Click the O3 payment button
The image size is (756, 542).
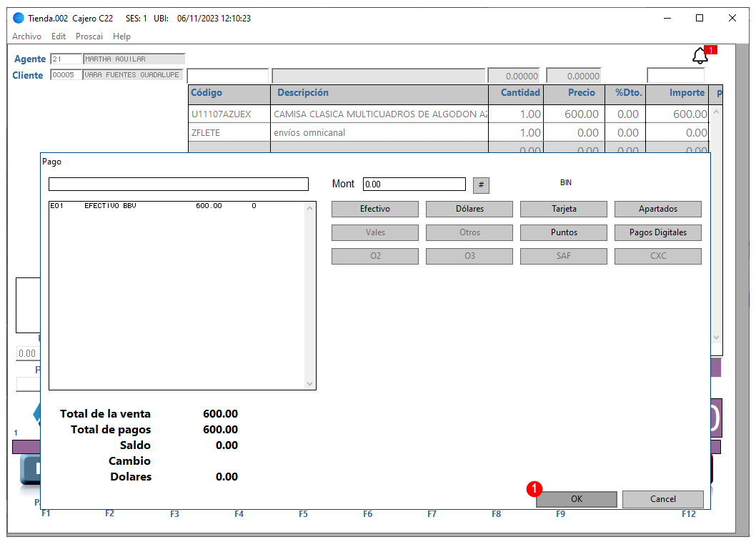(469, 256)
